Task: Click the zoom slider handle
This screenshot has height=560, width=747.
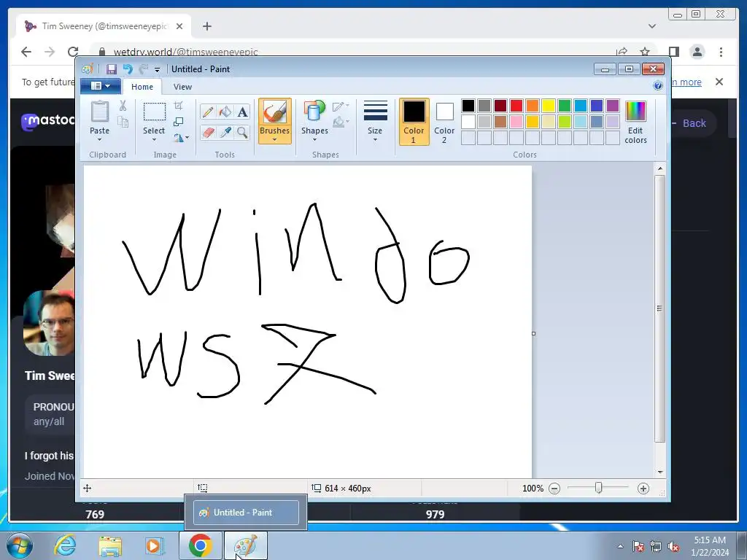Action: point(599,488)
